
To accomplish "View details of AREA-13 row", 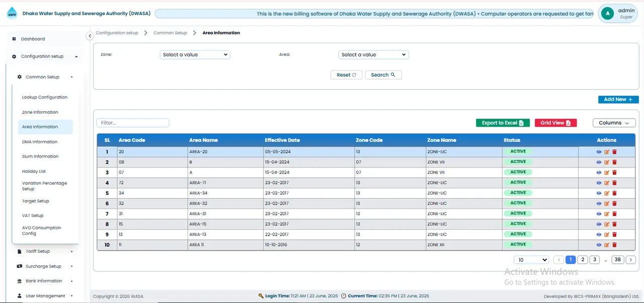I will click(x=599, y=234).
